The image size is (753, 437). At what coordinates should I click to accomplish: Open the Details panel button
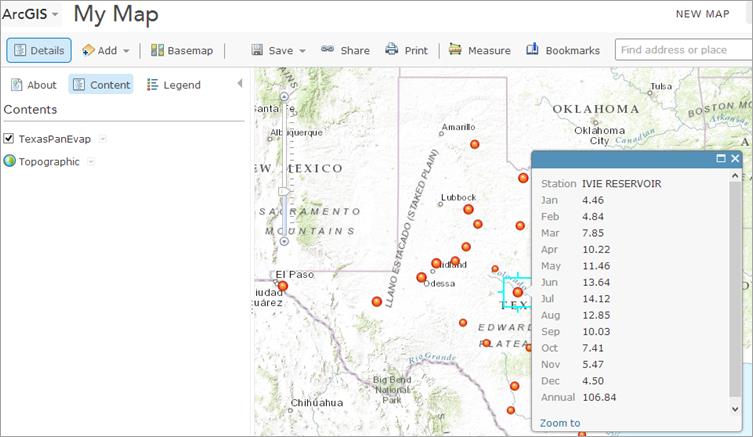click(x=39, y=50)
